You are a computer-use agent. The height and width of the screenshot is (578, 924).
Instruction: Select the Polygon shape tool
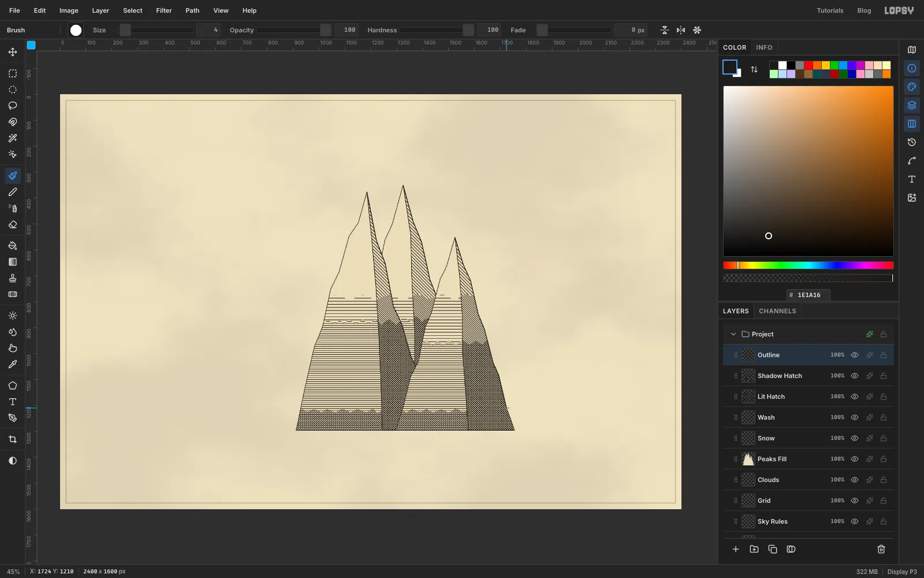click(12, 386)
